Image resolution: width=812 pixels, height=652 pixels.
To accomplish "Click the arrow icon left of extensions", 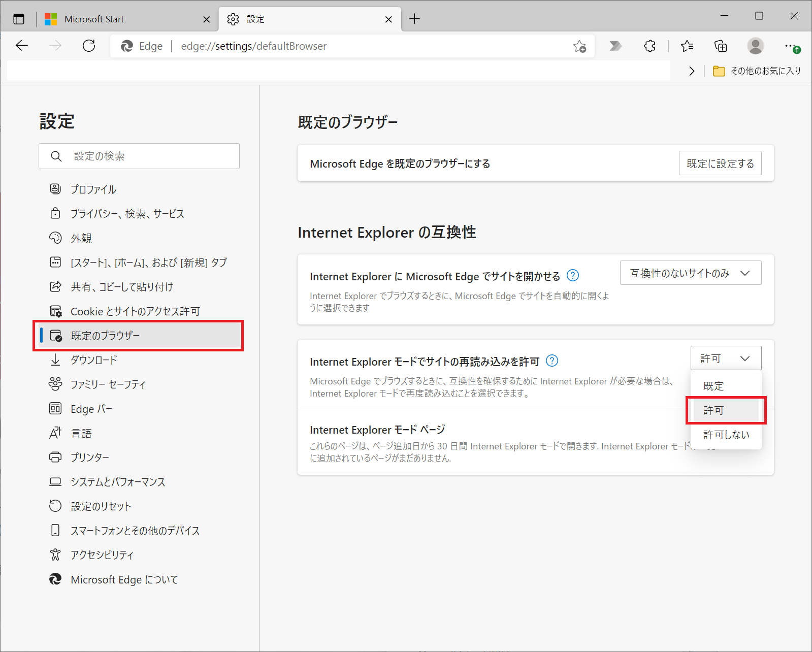I will [615, 46].
